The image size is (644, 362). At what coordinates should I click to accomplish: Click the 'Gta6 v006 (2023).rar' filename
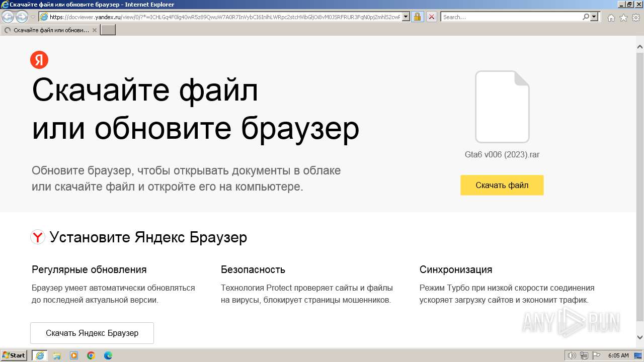click(502, 155)
